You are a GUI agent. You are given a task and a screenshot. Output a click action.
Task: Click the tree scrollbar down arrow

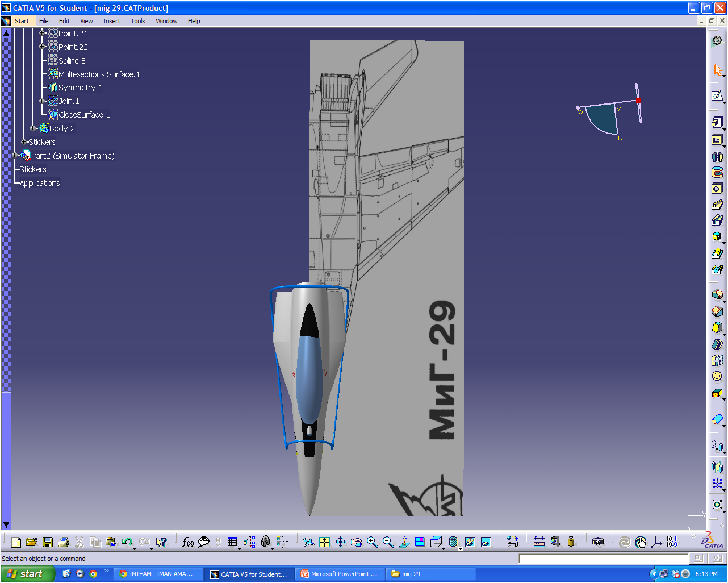point(6,525)
